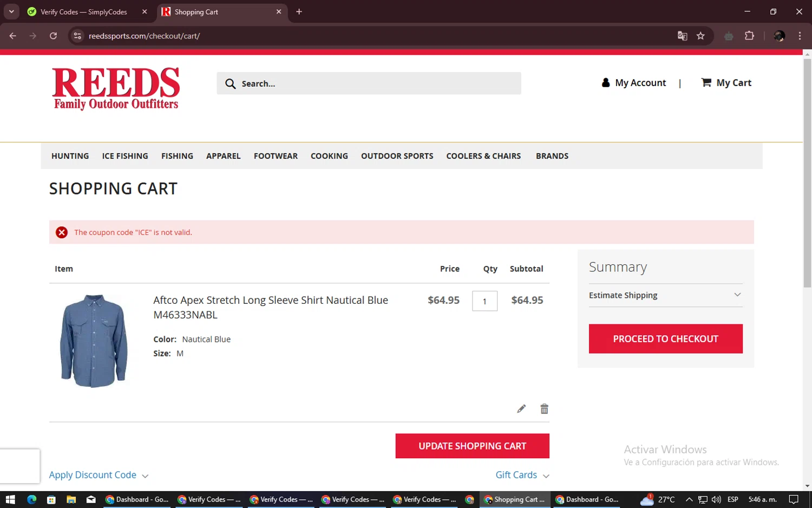Image resolution: width=812 pixels, height=508 pixels.
Task: Open My Account user icon
Action: click(x=606, y=83)
